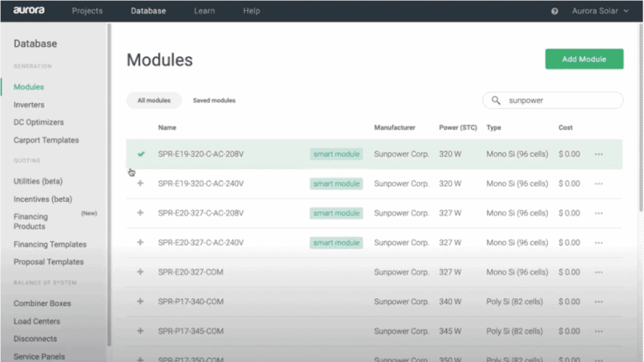The image size is (644, 362).
Task: Open more options for SPR-E19-320-C-AC-208V
Action: click(x=599, y=154)
